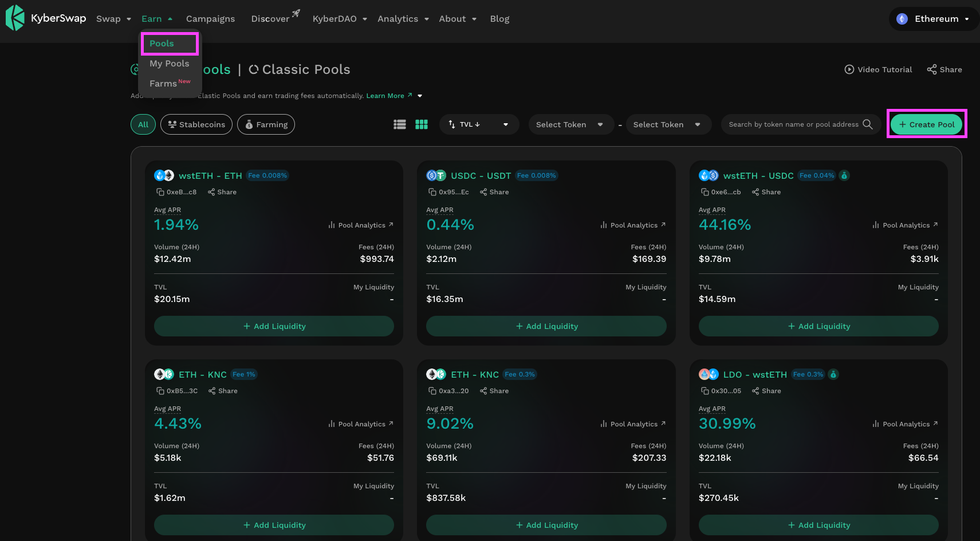Share the pools page from header
This screenshot has height=541, width=980.
(x=944, y=69)
